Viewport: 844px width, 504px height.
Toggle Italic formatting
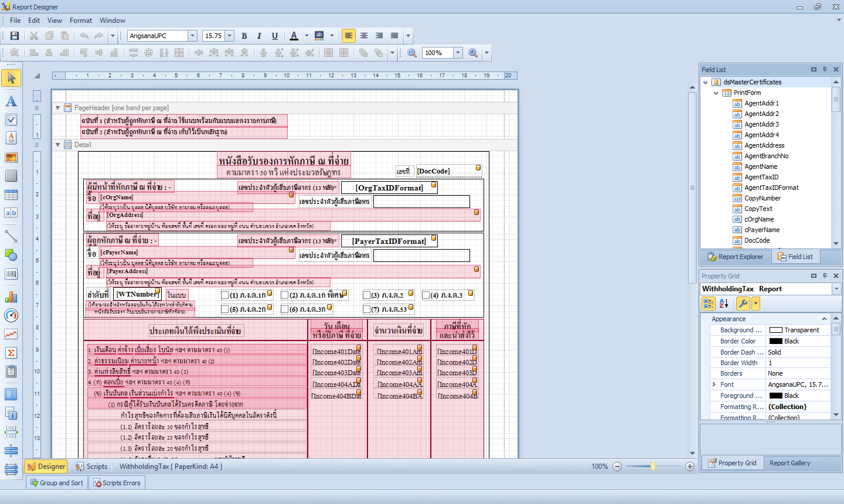point(259,36)
